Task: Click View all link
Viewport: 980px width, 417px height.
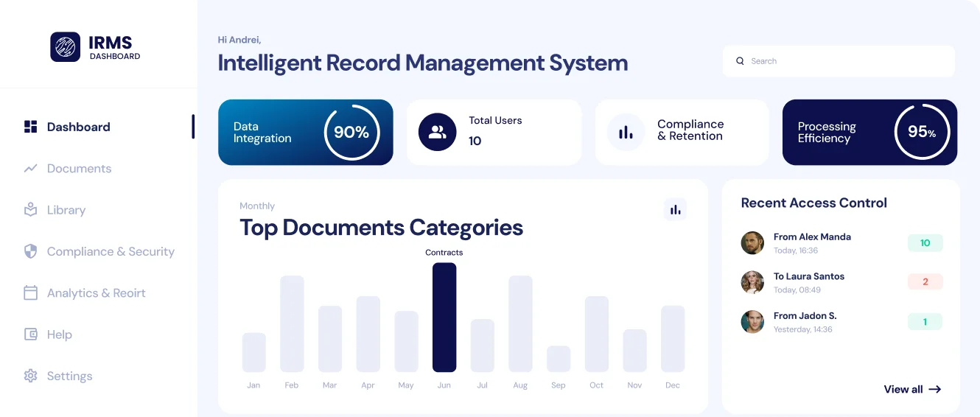Action: [x=912, y=389]
